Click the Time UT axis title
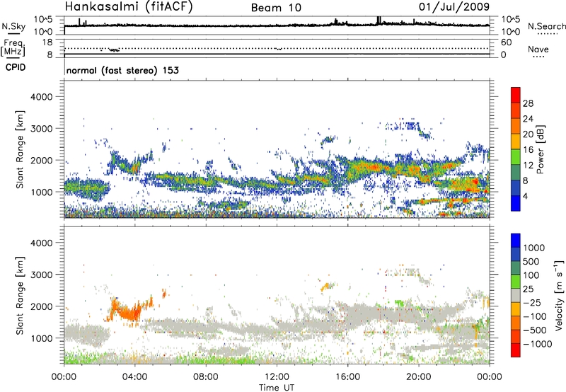Screen dimensions: 566x392 [x=277, y=387]
